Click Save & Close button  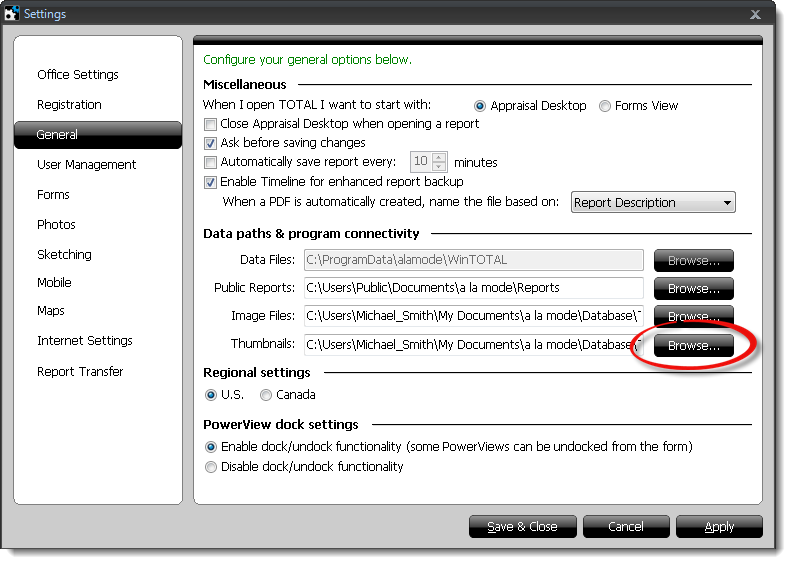pyautogui.click(x=522, y=527)
